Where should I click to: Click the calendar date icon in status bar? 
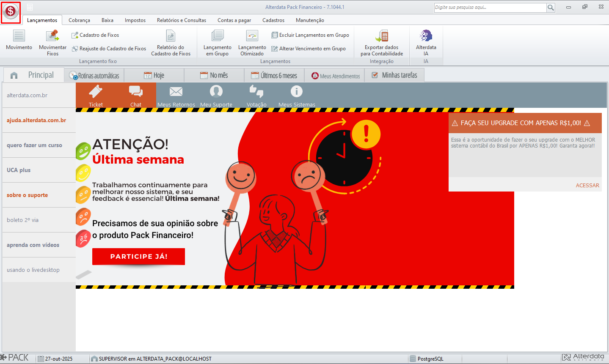[41, 359]
